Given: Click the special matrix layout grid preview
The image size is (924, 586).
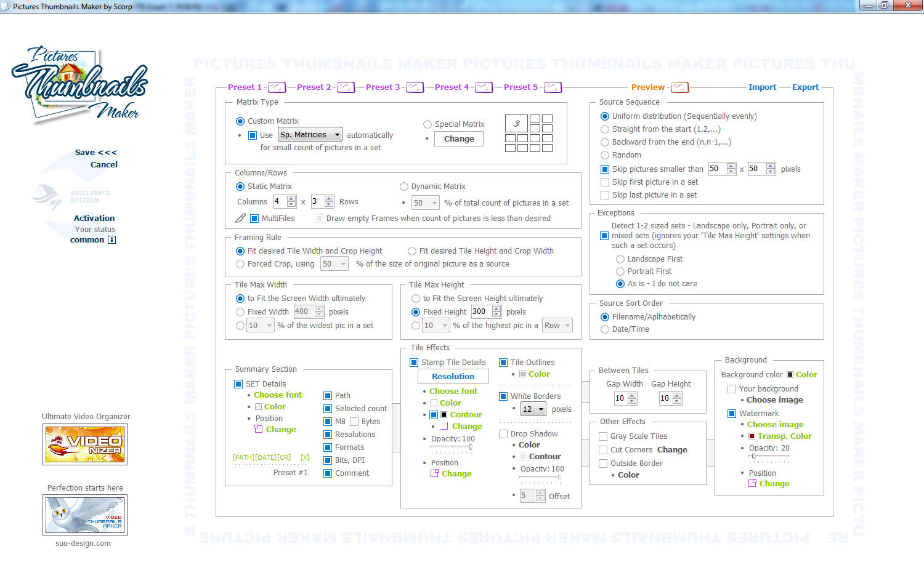Looking at the screenshot, I should tap(529, 133).
